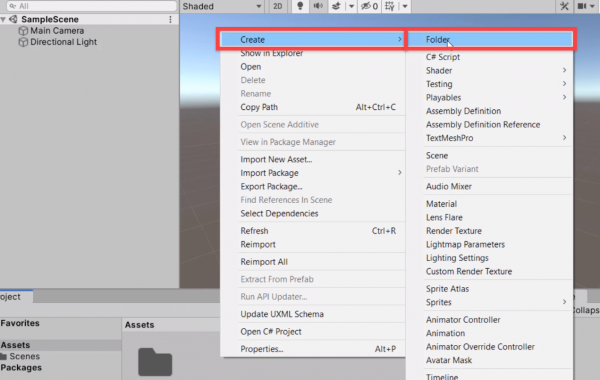The height and width of the screenshot is (380, 600).
Task: Toggle scene effects layers icon
Action: [x=336, y=6]
